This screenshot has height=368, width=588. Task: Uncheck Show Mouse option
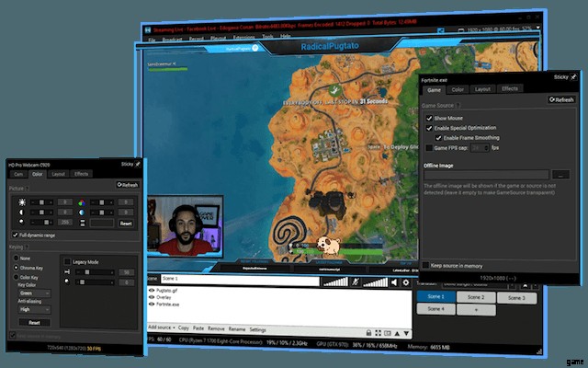(427, 119)
